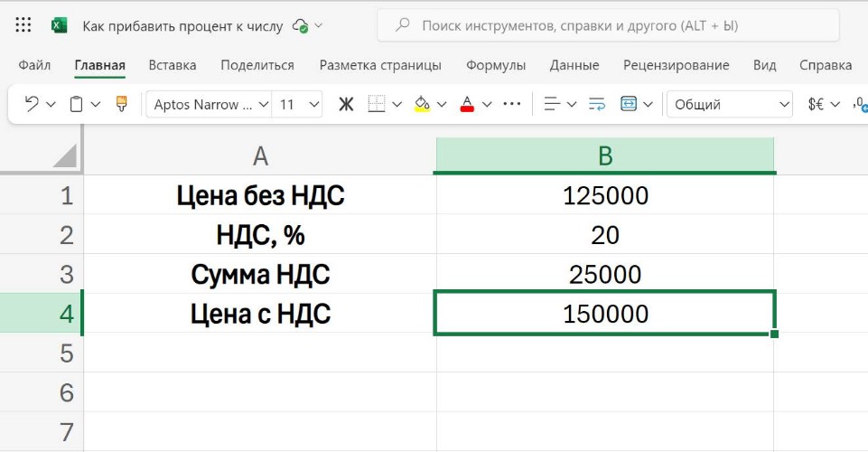Select the column A header
868x452 pixels.
pos(260,156)
